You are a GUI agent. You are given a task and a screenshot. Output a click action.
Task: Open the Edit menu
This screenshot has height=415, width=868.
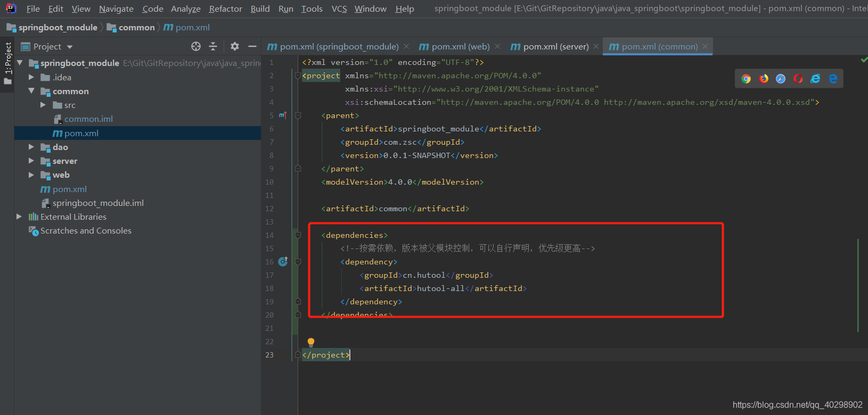pos(55,9)
